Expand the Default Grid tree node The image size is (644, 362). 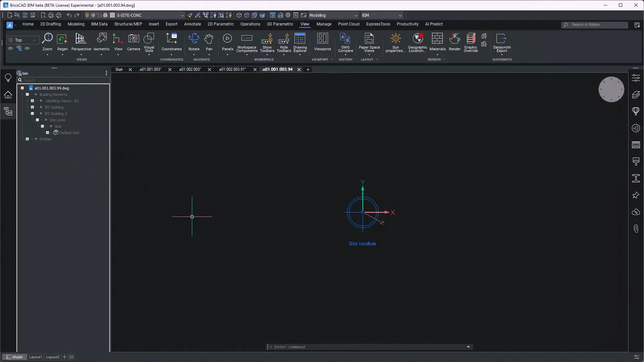[x=48, y=133]
